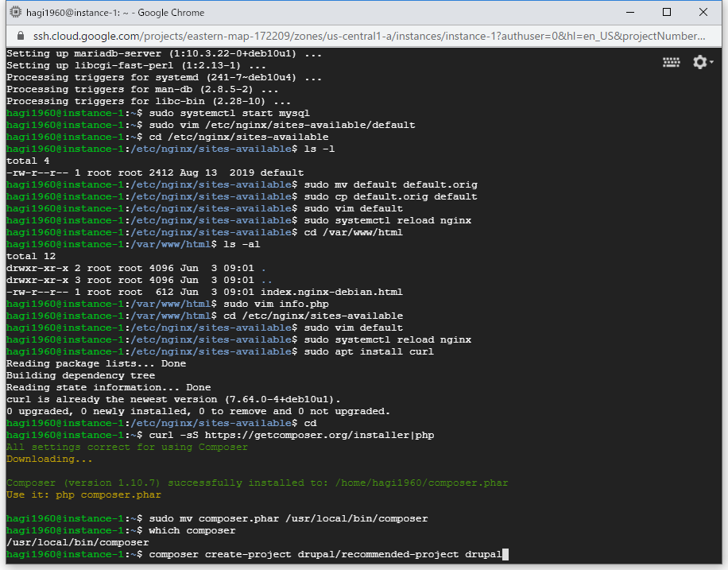Click 'Setting up libcgi-fast-perl' line
The image size is (728, 570).
tap(136, 65)
